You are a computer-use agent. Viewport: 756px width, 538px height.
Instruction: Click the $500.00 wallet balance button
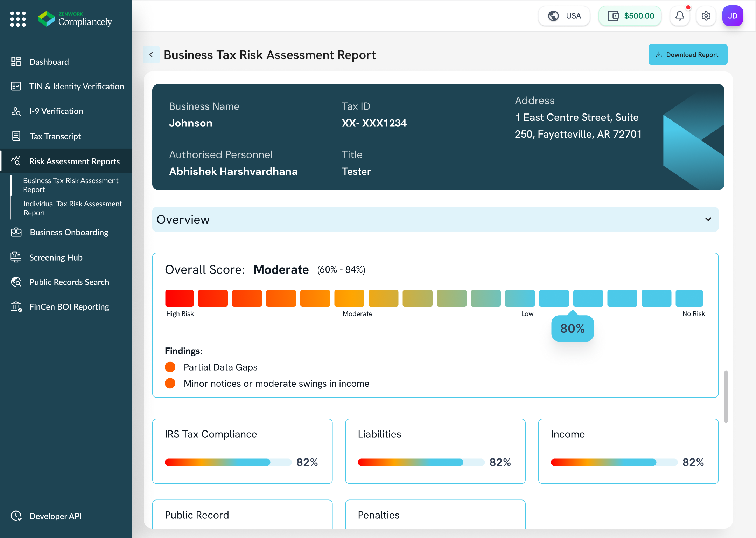click(x=630, y=16)
